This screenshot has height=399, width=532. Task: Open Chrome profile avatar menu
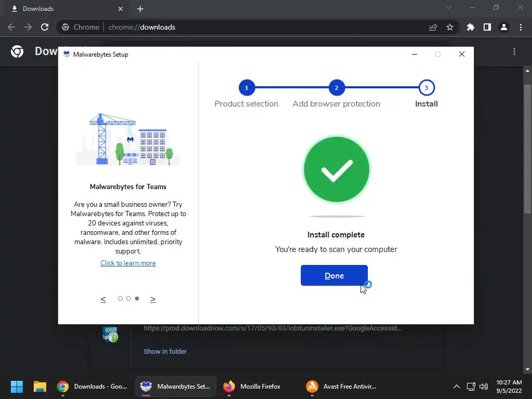coord(504,27)
